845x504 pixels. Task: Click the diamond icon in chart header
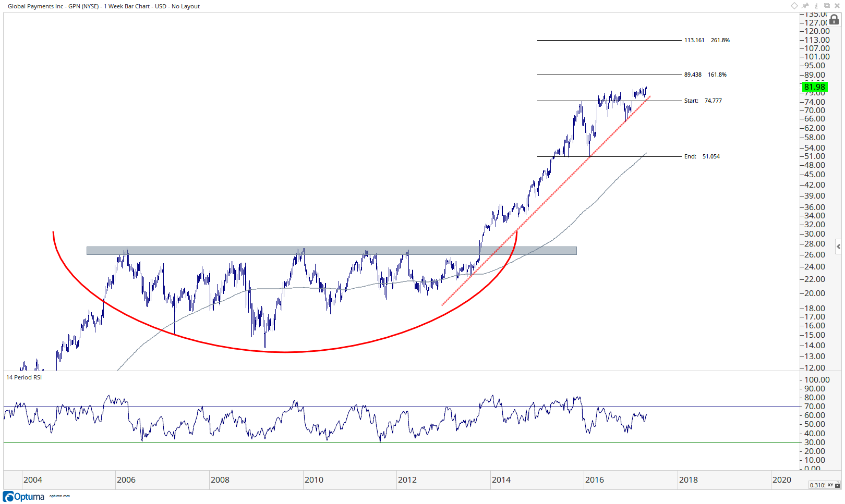click(794, 6)
